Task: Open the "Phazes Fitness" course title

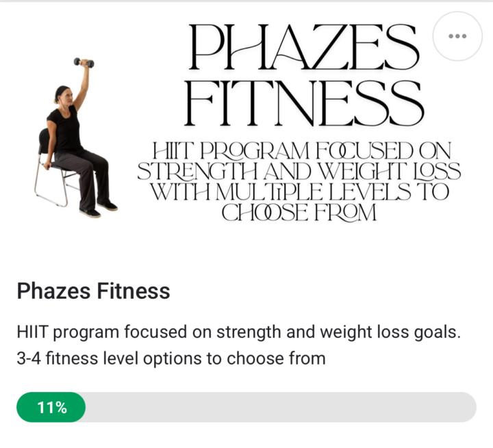Action: click(x=93, y=291)
